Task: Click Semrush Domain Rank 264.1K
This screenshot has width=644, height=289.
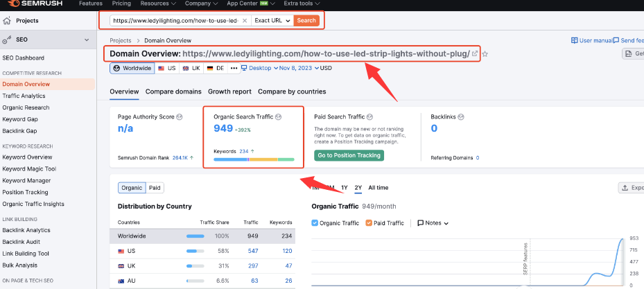Action: 180,157
